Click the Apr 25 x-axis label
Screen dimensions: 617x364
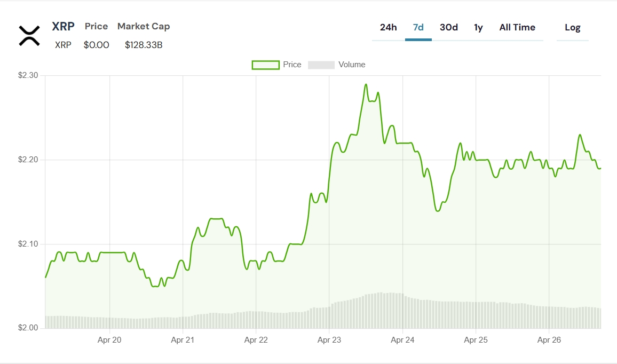pyautogui.click(x=476, y=340)
